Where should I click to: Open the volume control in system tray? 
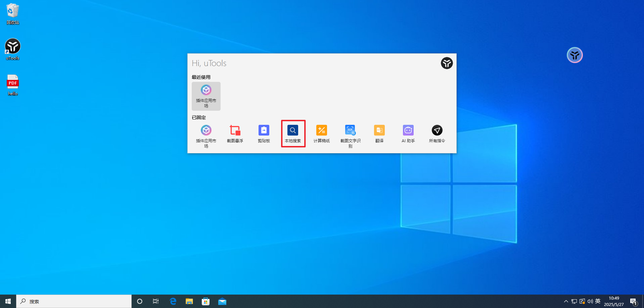590,301
